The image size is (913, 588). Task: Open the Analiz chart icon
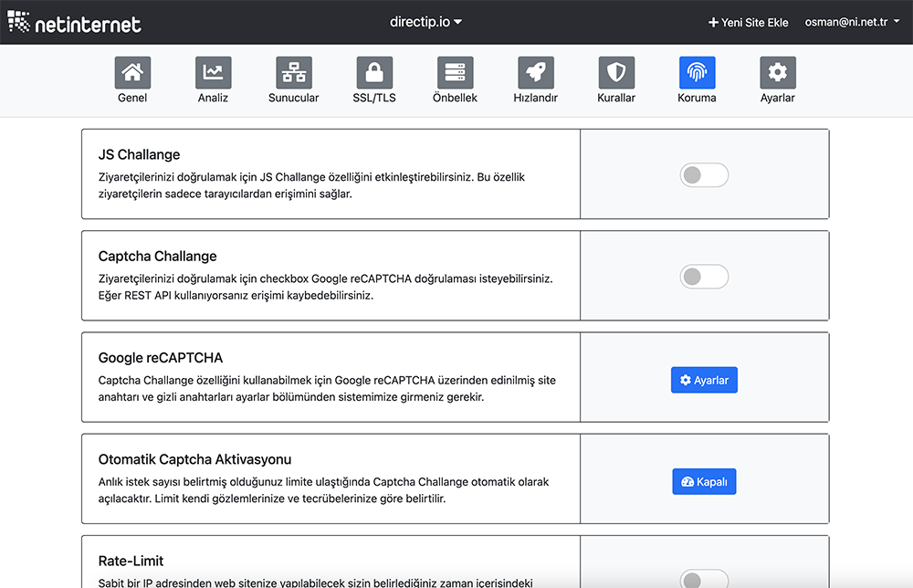pos(213,73)
